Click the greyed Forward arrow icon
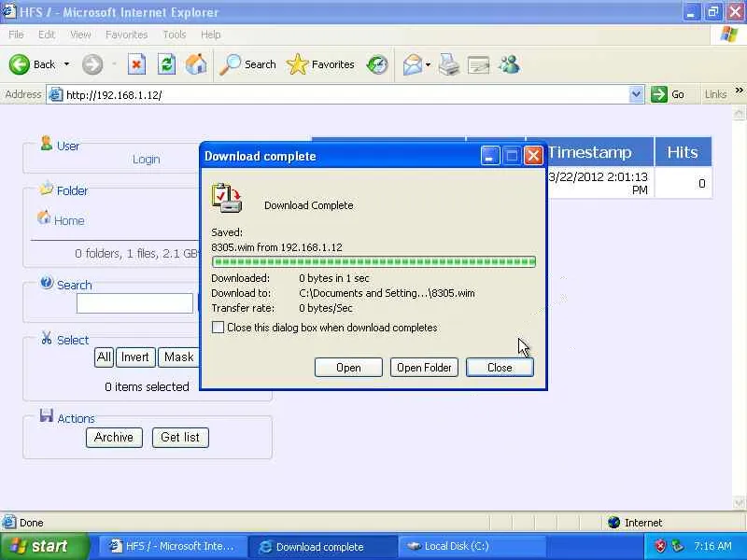This screenshot has height=560, width=747. pos(92,64)
